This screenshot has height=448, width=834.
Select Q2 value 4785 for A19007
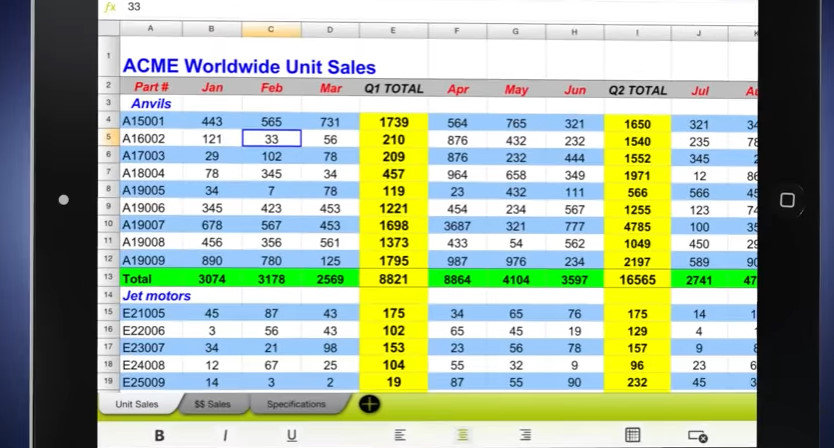(x=637, y=227)
